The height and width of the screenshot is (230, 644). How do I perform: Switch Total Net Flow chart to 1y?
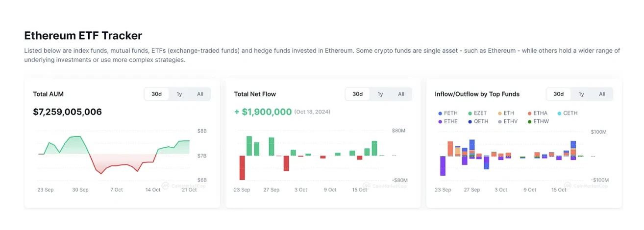(x=380, y=94)
